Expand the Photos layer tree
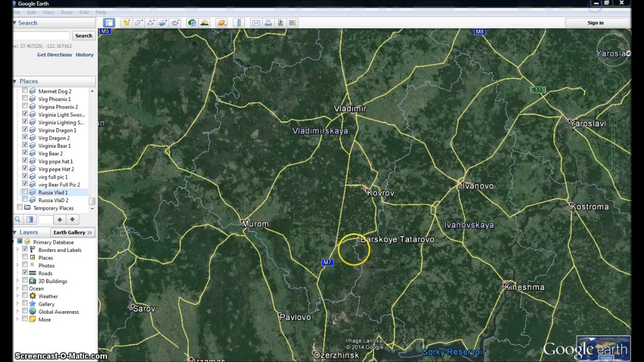The image size is (644, 362). 18,265
